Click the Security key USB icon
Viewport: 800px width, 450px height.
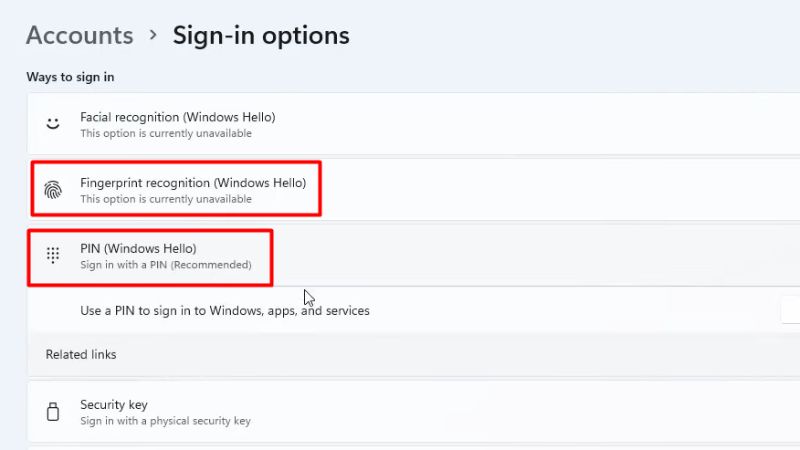53,412
